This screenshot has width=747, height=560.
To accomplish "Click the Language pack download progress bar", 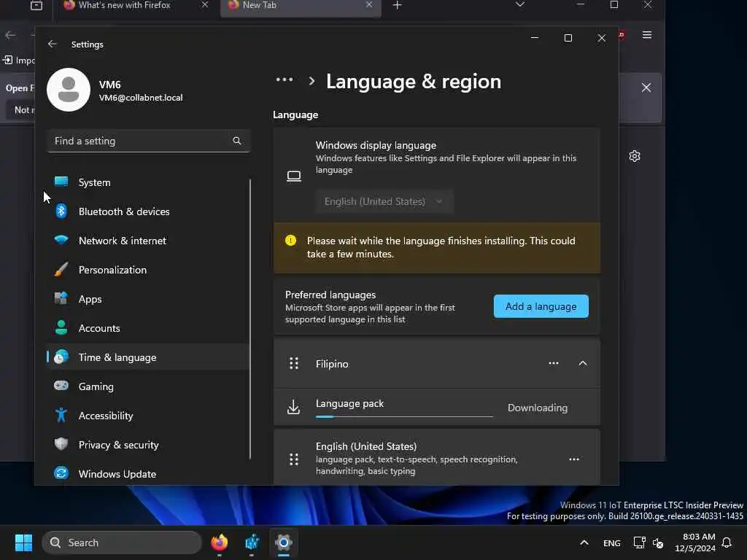I will (404, 416).
